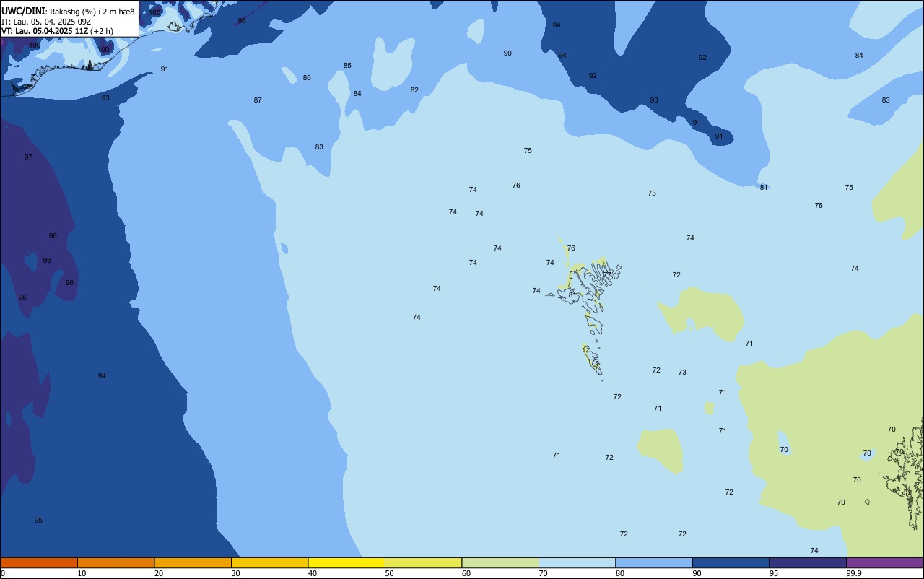Viewport: 924px width, 579px height.
Task: Click the '87' humidity value on the map
Action: pos(258,100)
